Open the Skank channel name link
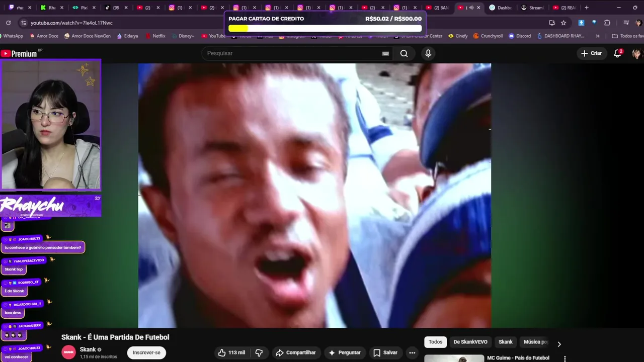Image resolution: width=644 pixels, height=362 pixels. click(x=88, y=349)
